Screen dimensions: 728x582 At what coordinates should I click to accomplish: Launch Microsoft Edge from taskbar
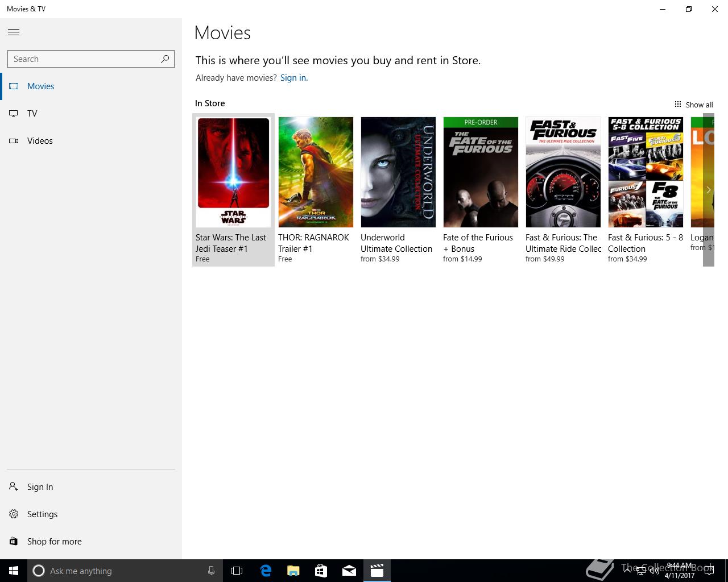pyautogui.click(x=266, y=571)
